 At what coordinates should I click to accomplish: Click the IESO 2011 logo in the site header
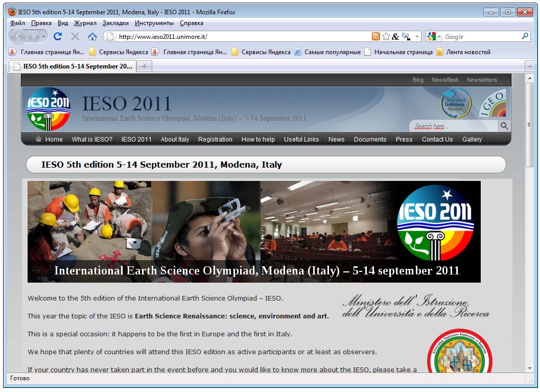(49, 109)
